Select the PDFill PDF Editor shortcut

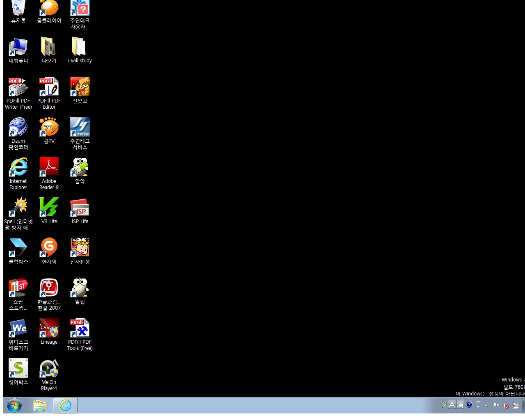(49, 94)
